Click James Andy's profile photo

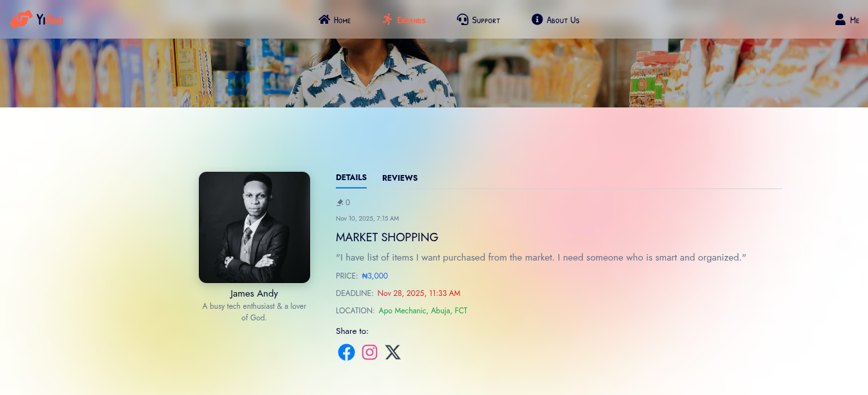254,227
